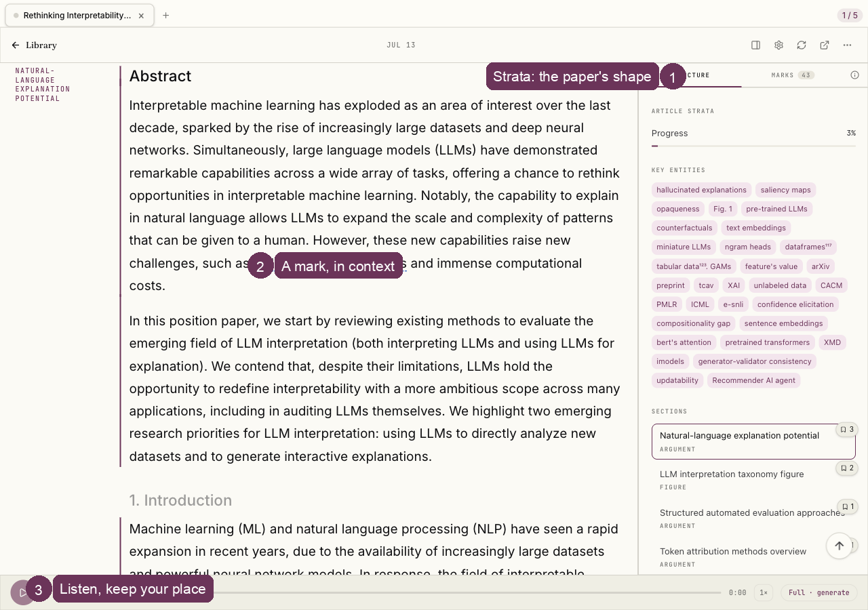
Task: Select the CACM entity chip
Action: 831,285
